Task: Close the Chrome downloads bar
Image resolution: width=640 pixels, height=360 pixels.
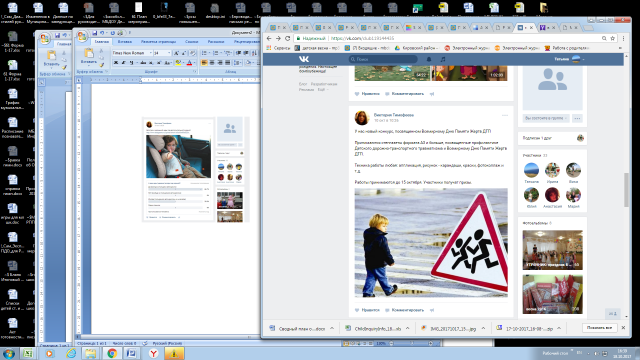Action: click(623, 328)
